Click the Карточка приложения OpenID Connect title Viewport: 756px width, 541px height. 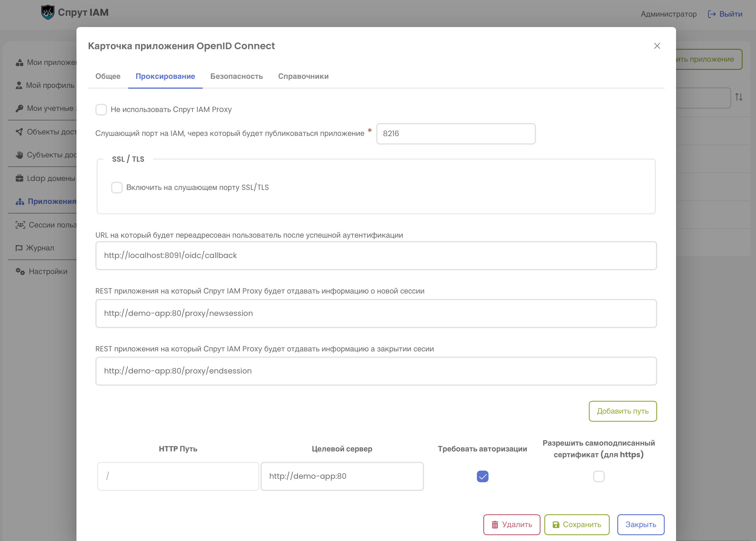(x=181, y=46)
